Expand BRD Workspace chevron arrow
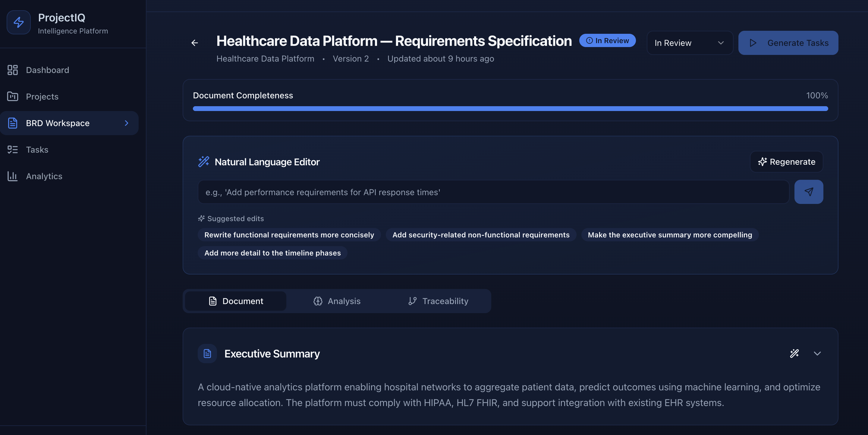The height and width of the screenshot is (435, 868). pyautogui.click(x=127, y=123)
